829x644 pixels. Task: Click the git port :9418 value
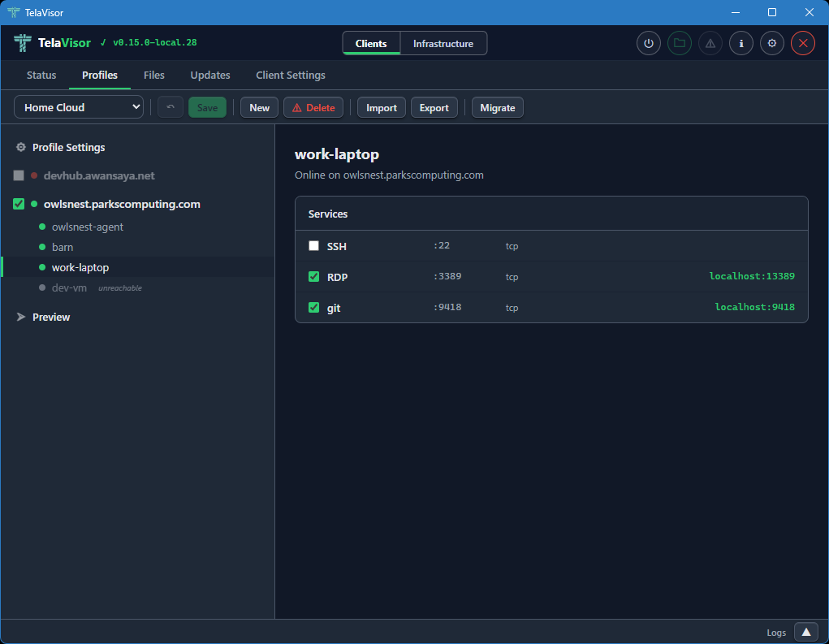447,307
